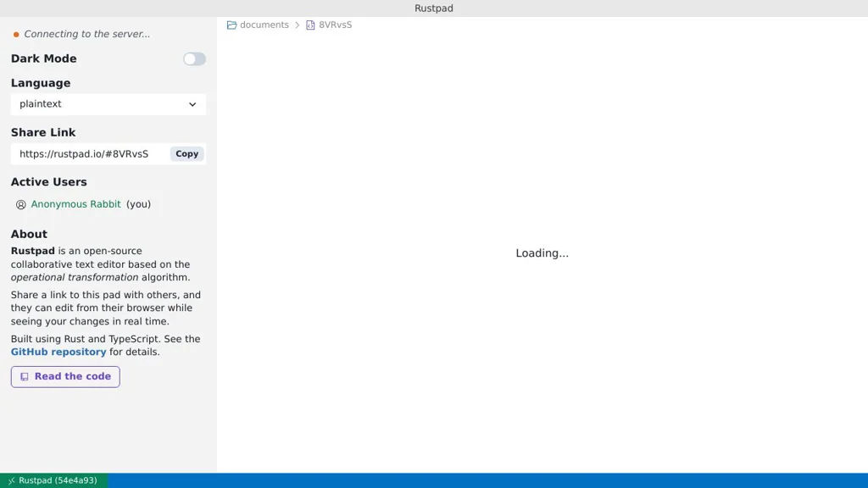The image size is (868, 488).
Task: Open the plaintext language dropdown
Action: point(108,104)
